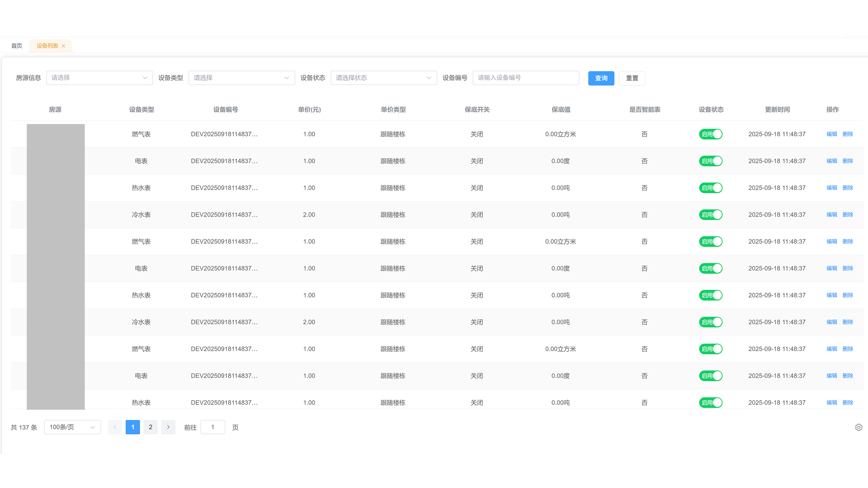The width and height of the screenshot is (868, 488).
Task: Select the 设备列表 tab
Action: [x=47, y=46]
